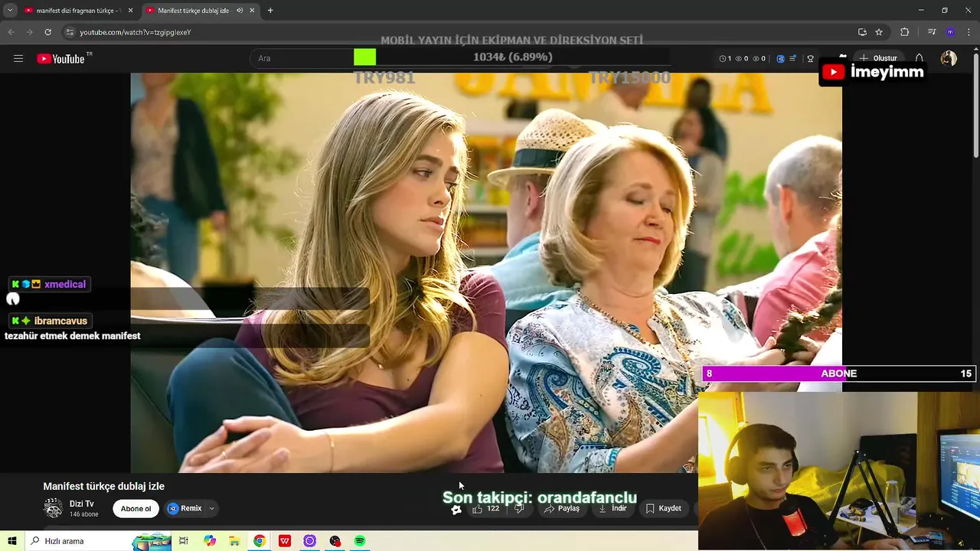Open the Chrome extensions puzzle icon
Image resolution: width=980 pixels, height=551 pixels.
pyautogui.click(x=905, y=32)
